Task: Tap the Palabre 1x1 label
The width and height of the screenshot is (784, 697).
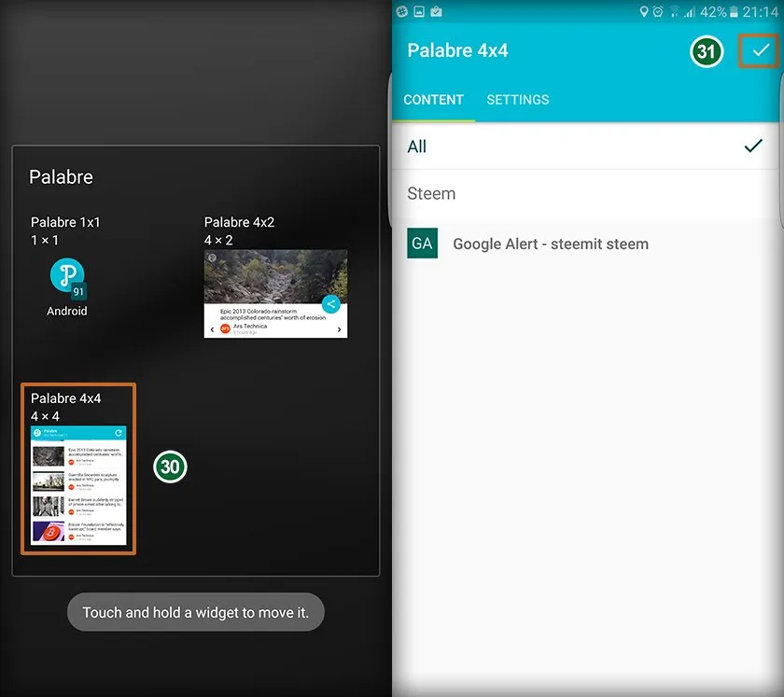Action: tap(65, 222)
